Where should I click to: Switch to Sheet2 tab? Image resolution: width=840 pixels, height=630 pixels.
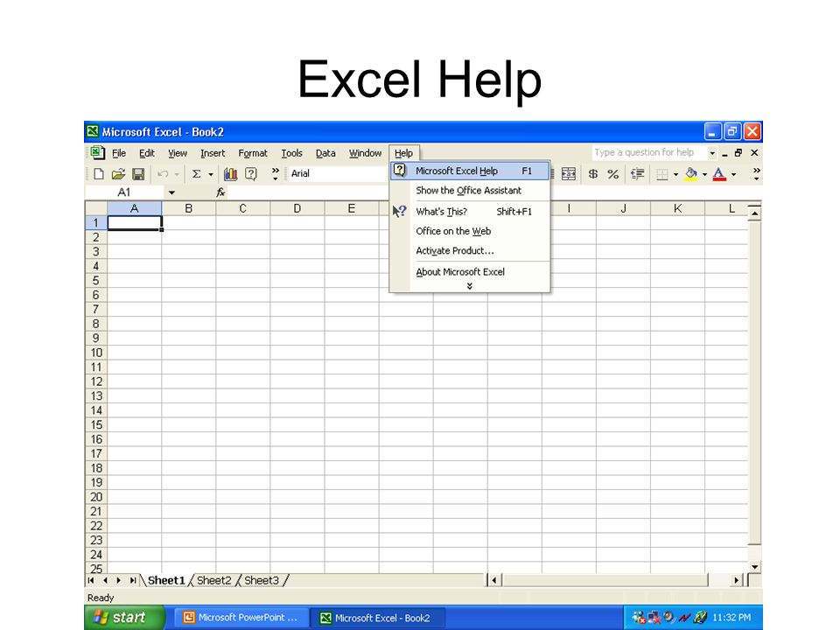(x=213, y=580)
